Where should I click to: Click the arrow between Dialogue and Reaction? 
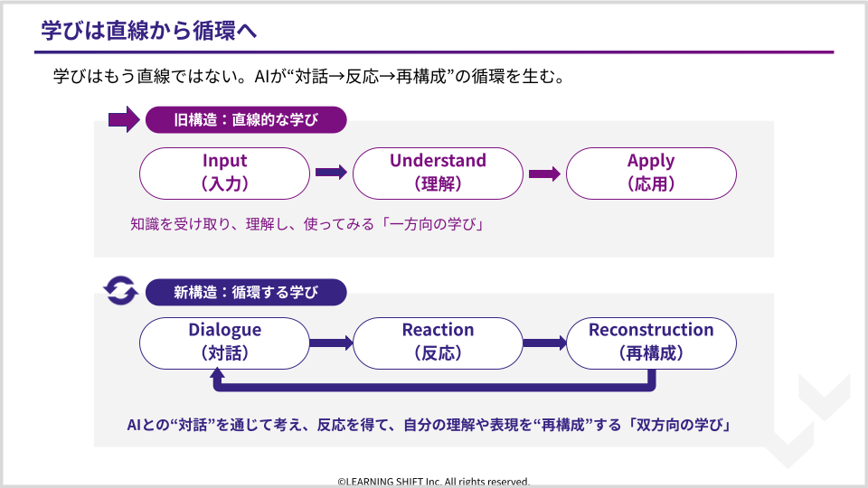pos(331,343)
